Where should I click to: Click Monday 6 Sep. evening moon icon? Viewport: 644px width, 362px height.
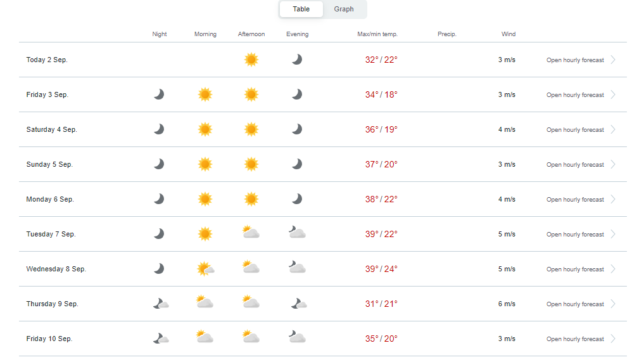(x=297, y=199)
